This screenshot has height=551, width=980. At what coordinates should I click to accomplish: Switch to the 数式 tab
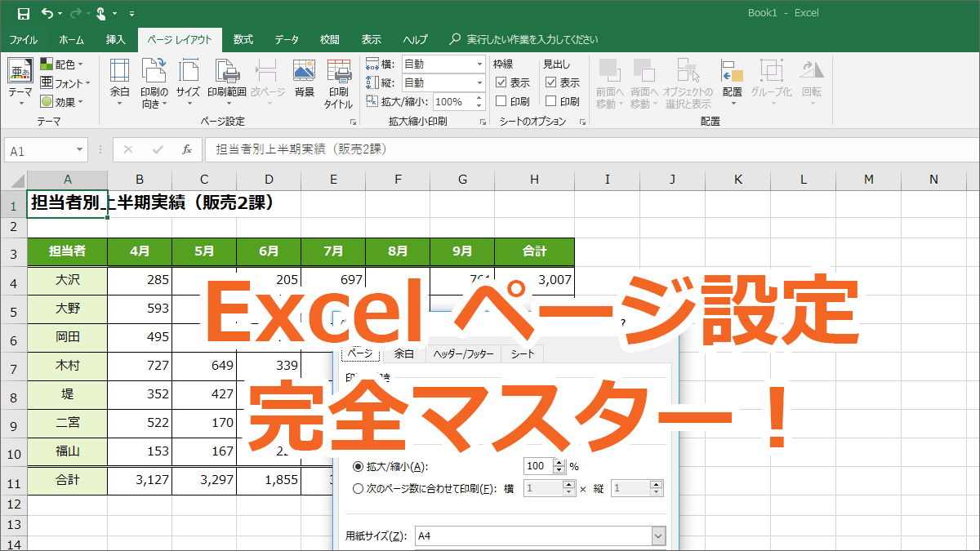[243, 39]
